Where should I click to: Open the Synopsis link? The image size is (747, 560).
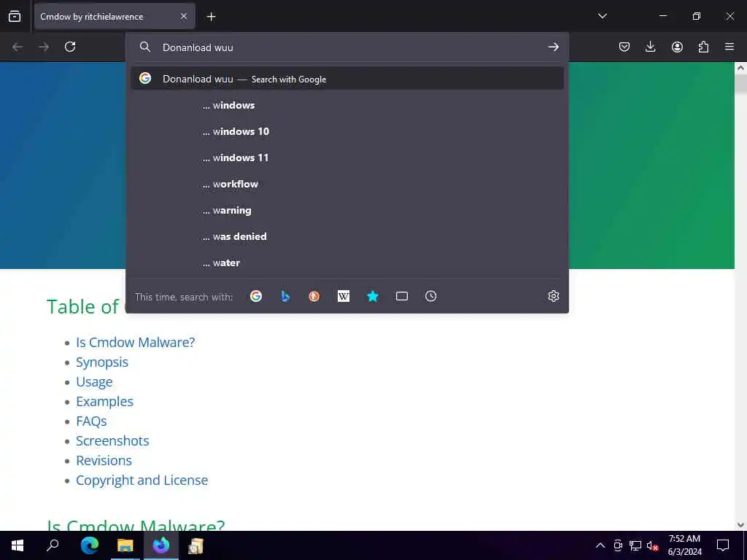point(102,362)
